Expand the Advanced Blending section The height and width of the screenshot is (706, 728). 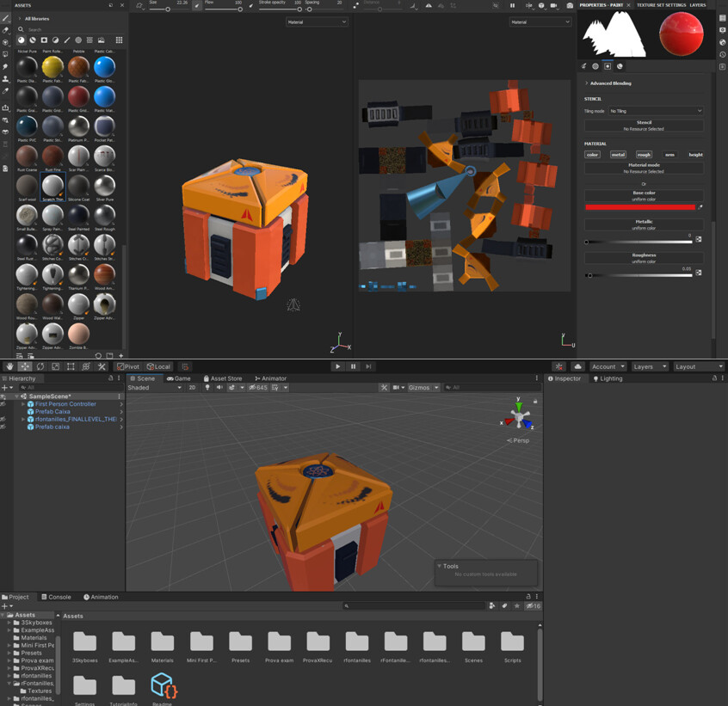click(x=613, y=83)
